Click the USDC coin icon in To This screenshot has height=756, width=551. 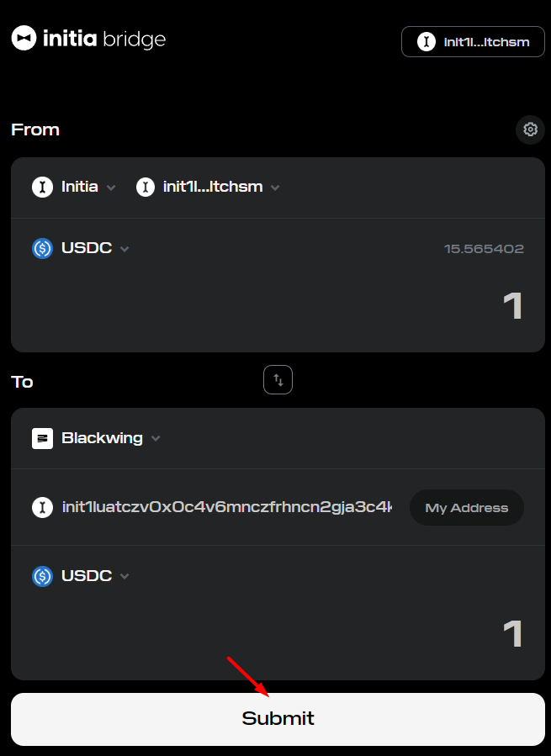click(x=42, y=576)
